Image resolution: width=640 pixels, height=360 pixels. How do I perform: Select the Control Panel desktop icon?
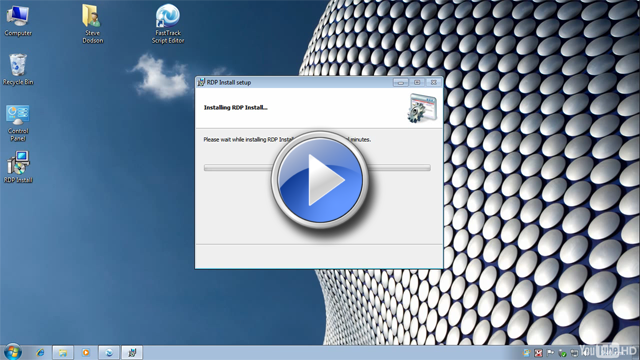(18, 123)
